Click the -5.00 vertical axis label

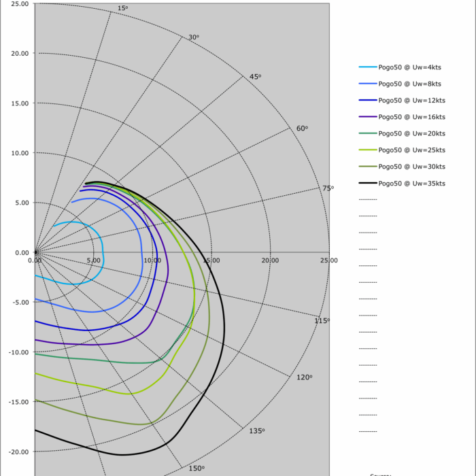point(21,303)
